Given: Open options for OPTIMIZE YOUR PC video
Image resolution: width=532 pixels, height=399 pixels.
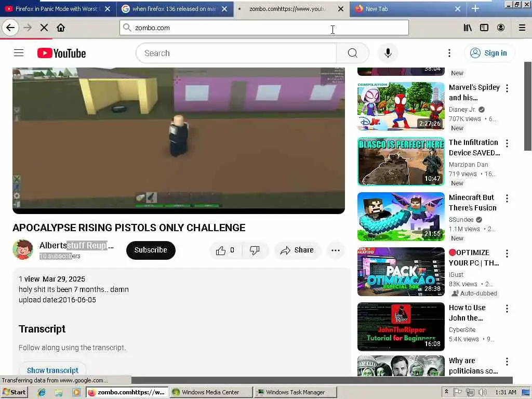Looking at the screenshot, I should pyautogui.click(x=507, y=254).
